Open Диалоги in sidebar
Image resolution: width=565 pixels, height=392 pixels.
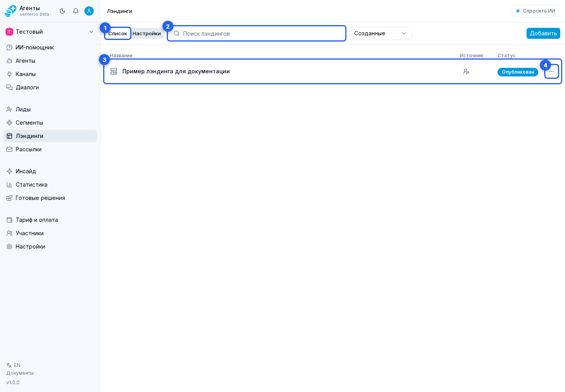pyautogui.click(x=50, y=87)
